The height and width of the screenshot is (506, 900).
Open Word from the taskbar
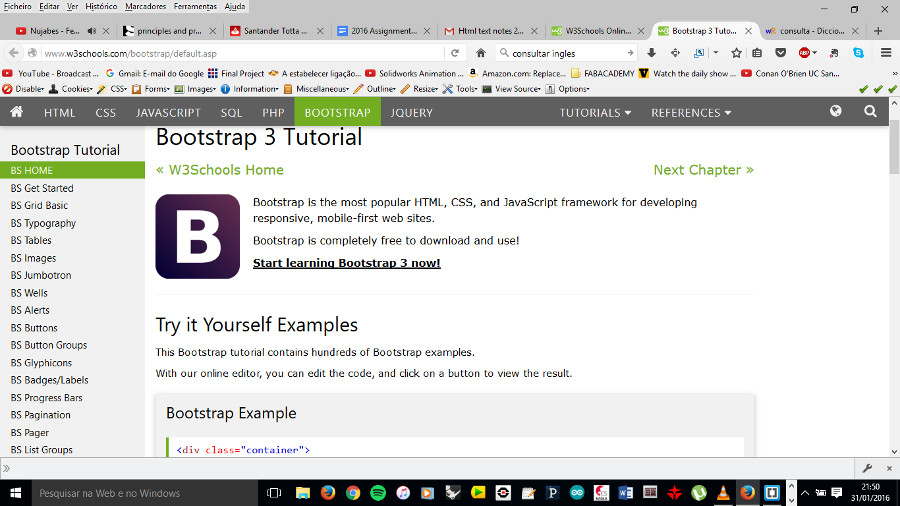point(626,493)
